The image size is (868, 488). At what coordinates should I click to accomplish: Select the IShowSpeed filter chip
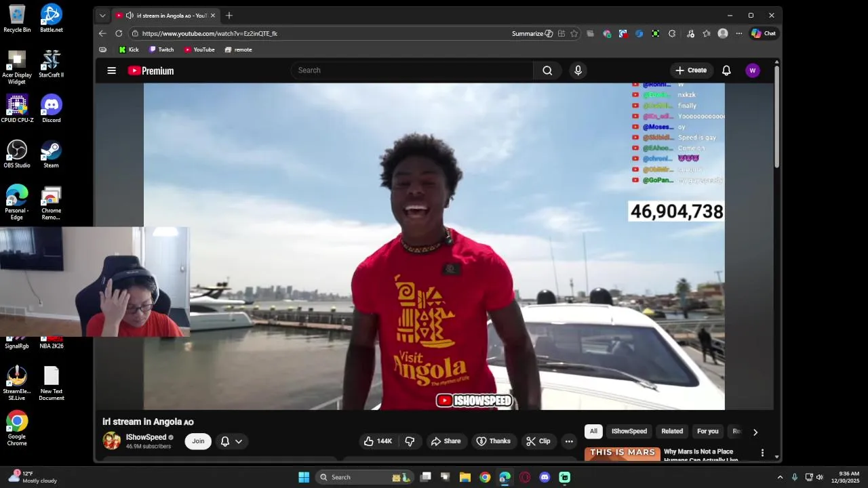tap(629, 431)
